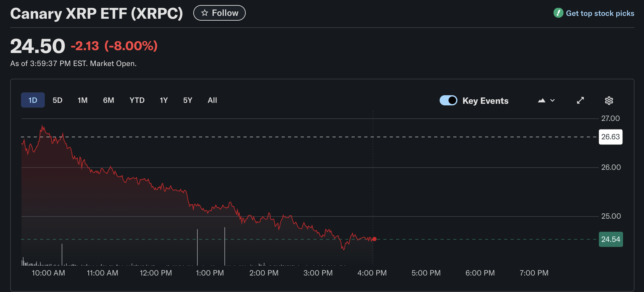Screen dimensions: 644x292
Task: Expand the chart to fullscreen
Action: tap(580, 100)
